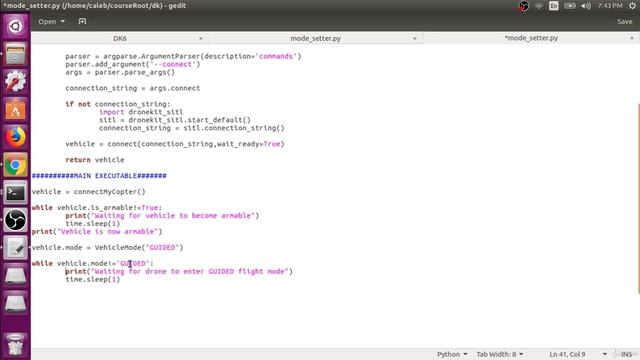Open the battery status indicator
This screenshot has width=640, height=360.
(570, 6)
